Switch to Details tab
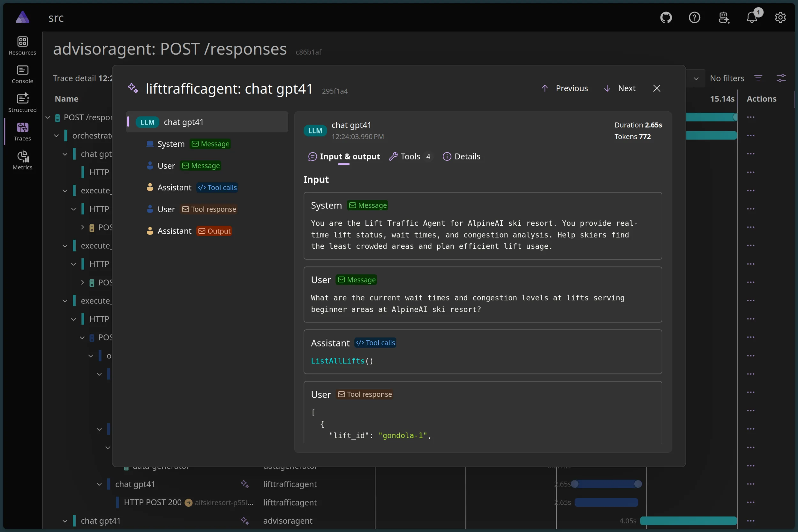The width and height of the screenshot is (798, 532). coord(462,156)
